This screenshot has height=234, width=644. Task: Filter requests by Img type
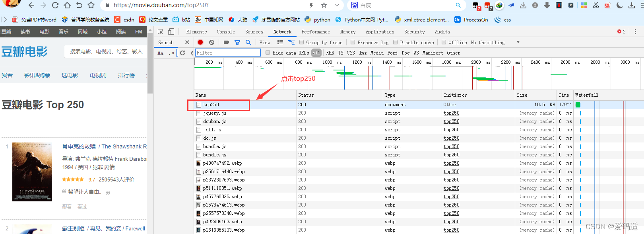coord(363,53)
